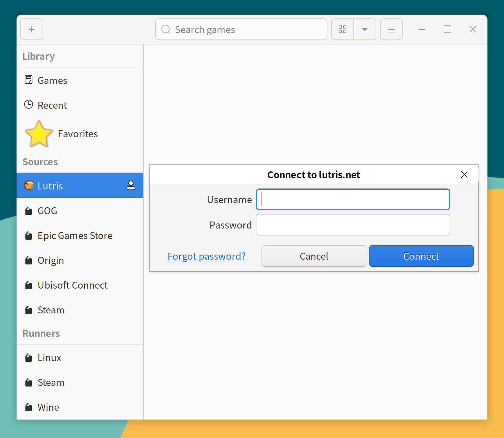Minimize the Lutris window
This screenshot has height=438, width=504.
tap(422, 29)
